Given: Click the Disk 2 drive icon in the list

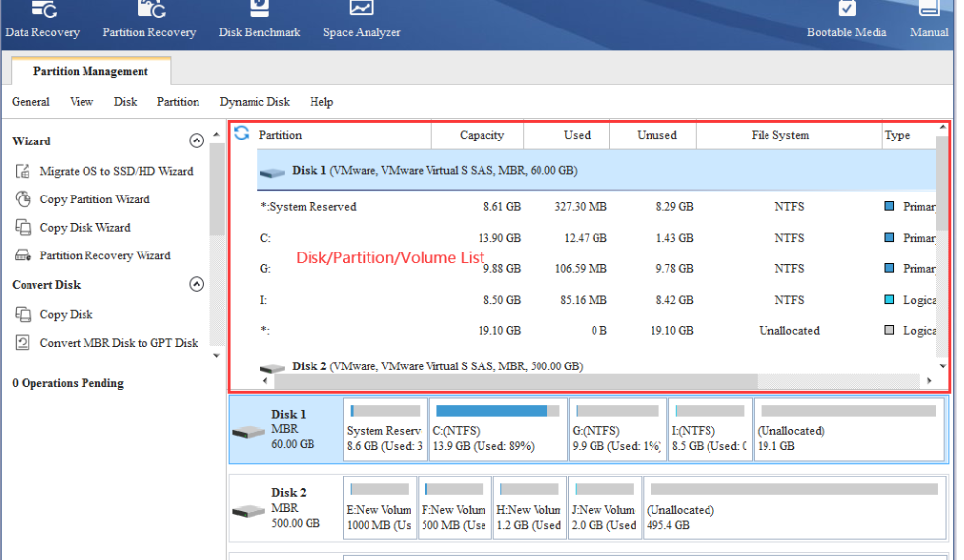Looking at the screenshot, I should [272, 367].
